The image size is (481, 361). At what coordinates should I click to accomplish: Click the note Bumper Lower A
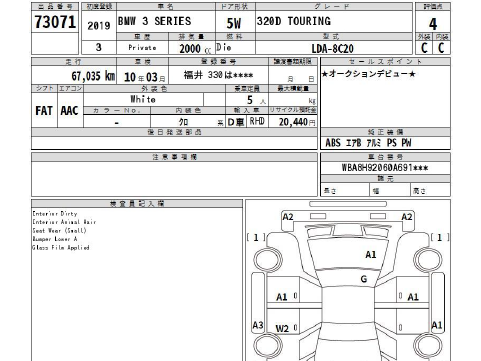(x=55, y=239)
